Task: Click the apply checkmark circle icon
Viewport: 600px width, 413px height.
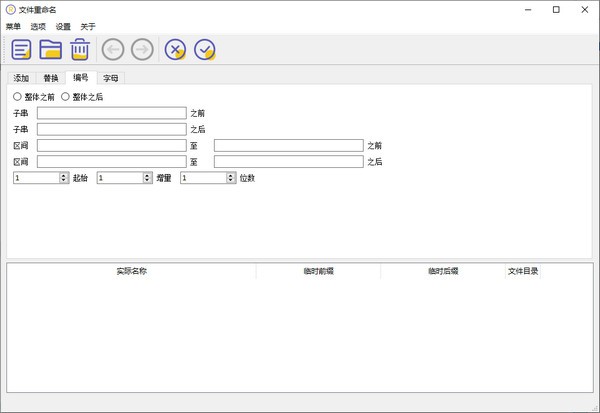Action: coord(205,49)
